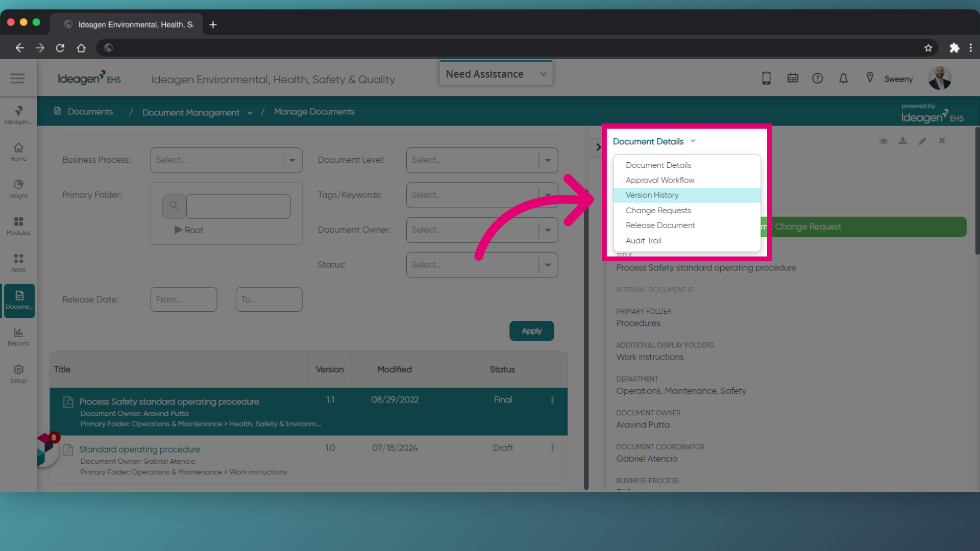
Task: Click the download document icon
Action: tap(903, 141)
